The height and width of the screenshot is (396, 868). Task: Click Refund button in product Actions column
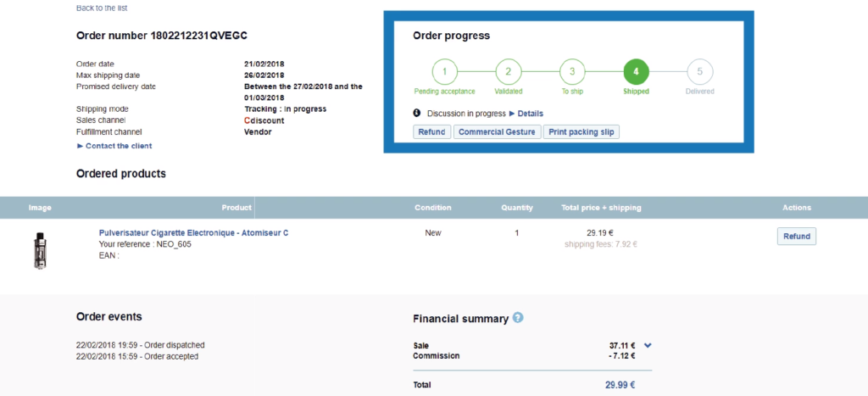tap(796, 237)
